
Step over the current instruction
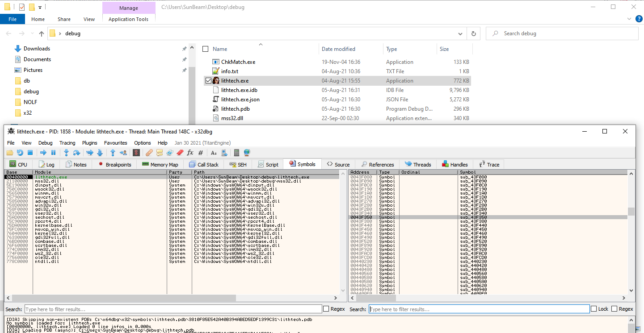point(76,152)
